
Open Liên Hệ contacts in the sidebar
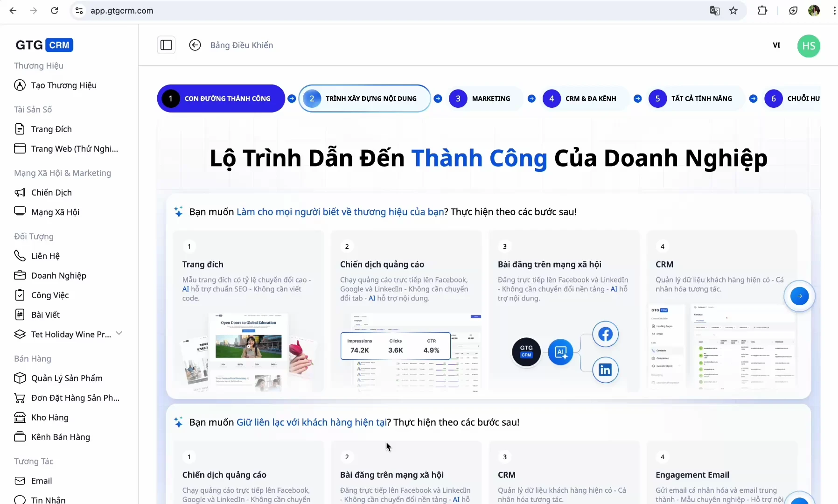[45, 256]
